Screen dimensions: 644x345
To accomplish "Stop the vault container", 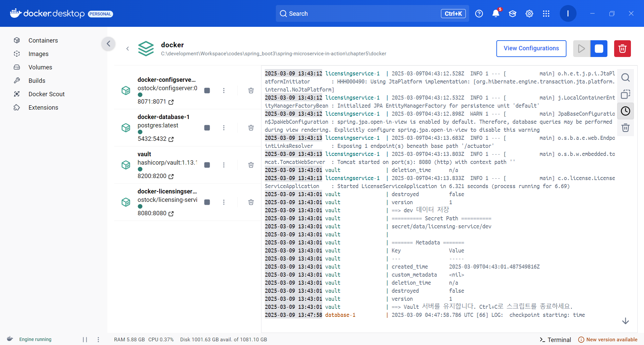I will (207, 165).
